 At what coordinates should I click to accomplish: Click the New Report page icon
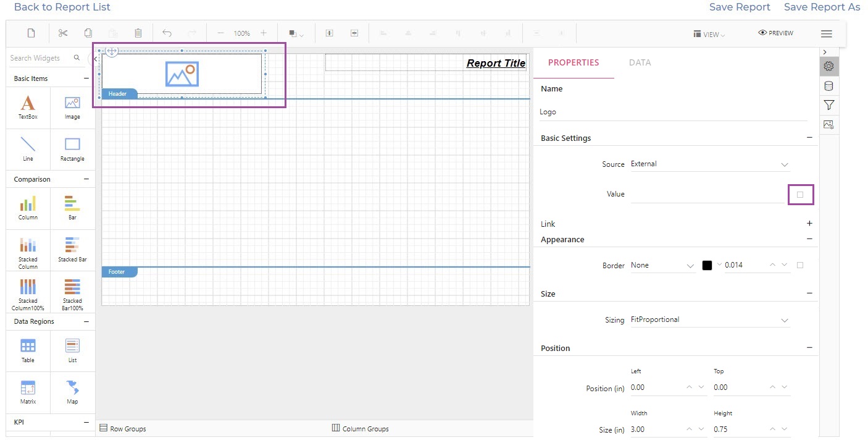click(31, 33)
